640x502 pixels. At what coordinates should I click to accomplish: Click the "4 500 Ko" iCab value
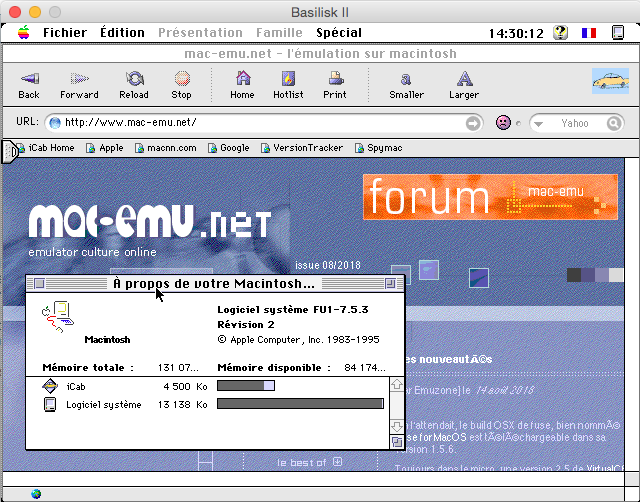[185, 386]
